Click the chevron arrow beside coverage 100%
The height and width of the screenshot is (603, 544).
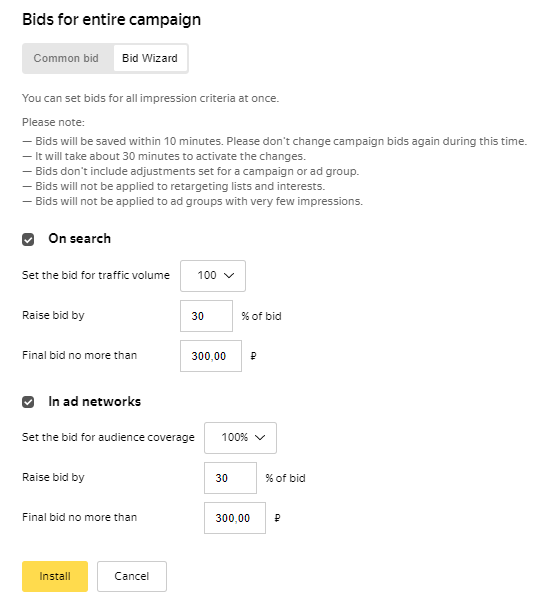pos(260,437)
